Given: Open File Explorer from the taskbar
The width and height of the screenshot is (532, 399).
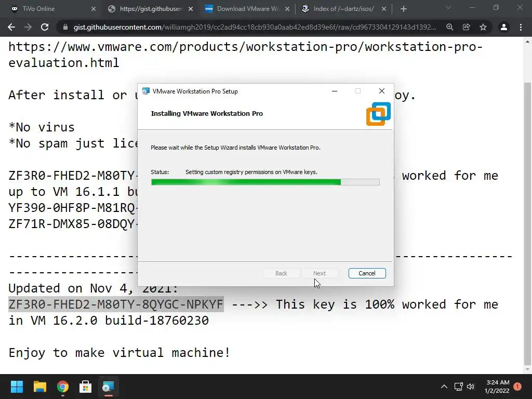Looking at the screenshot, I should 39,387.
